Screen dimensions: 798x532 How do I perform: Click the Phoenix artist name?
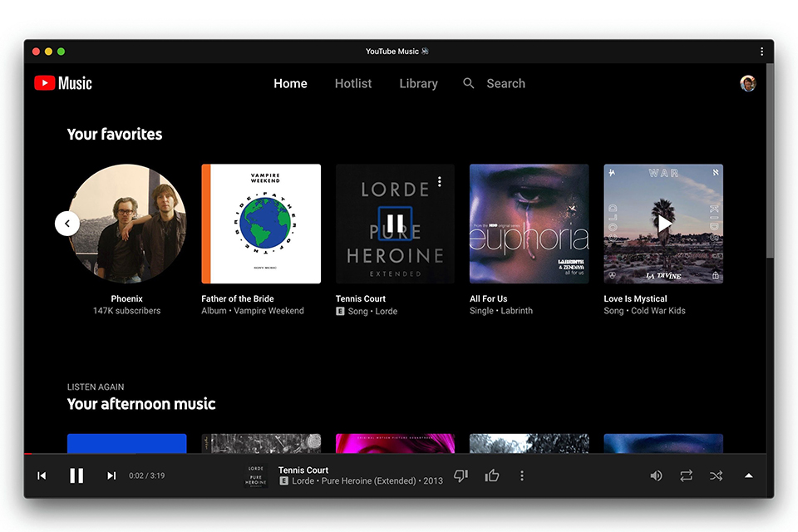pos(126,299)
